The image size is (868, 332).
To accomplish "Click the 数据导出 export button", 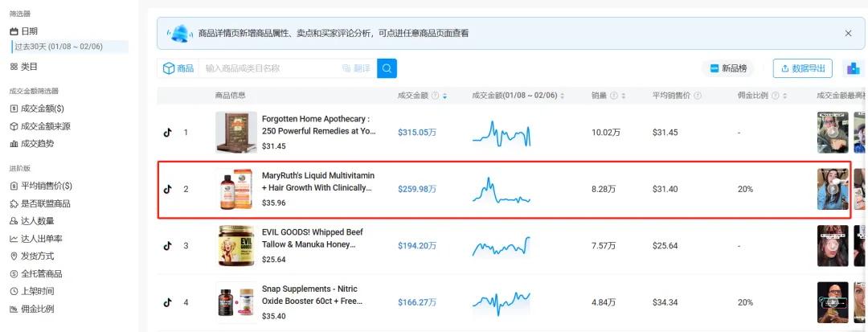I will 803,68.
